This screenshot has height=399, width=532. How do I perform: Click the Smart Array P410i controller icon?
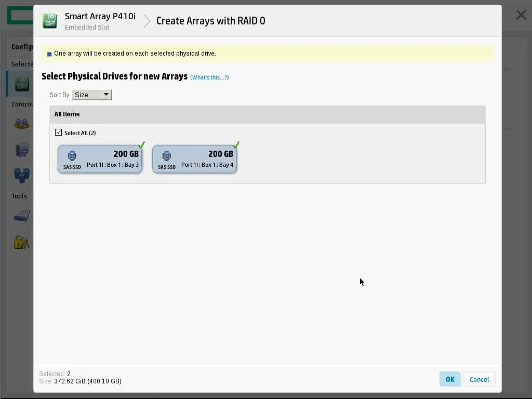[49, 21]
